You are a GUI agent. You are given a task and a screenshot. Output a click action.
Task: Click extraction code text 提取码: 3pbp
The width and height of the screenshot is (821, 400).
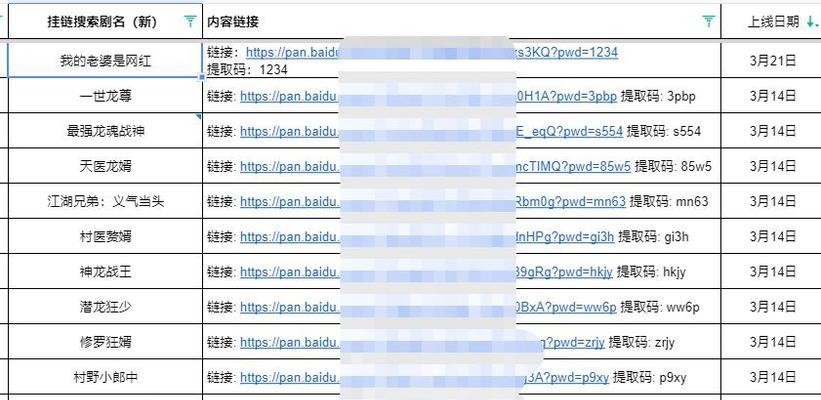(658, 96)
